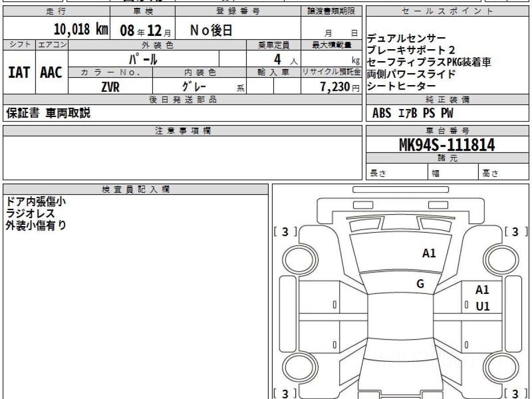Viewport: 532px width, 399px height.
Task: Select chassis number MK94S-111814
Action: (447, 145)
